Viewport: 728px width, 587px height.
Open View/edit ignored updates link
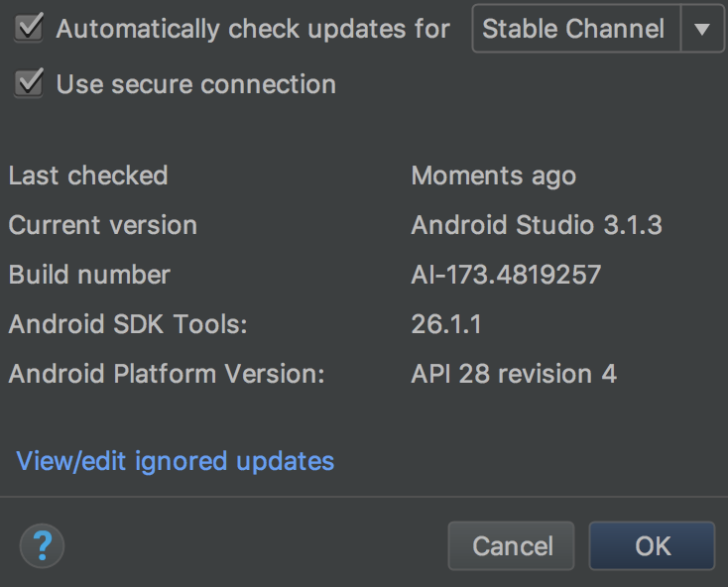[x=176, y=461]
